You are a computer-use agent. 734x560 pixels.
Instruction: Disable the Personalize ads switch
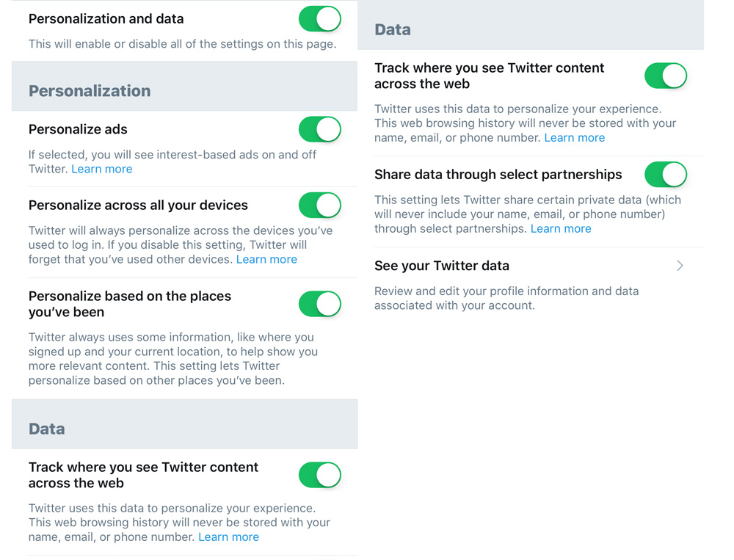[x=320, y=129]
